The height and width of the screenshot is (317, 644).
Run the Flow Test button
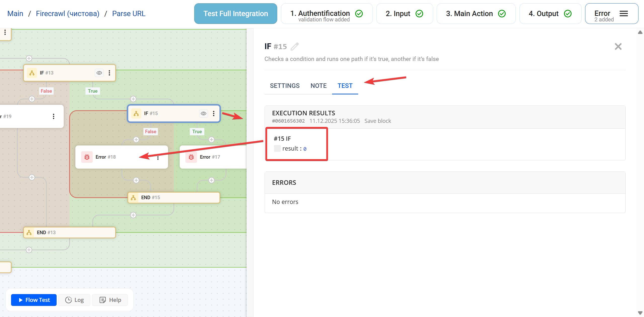coord(34,300)
